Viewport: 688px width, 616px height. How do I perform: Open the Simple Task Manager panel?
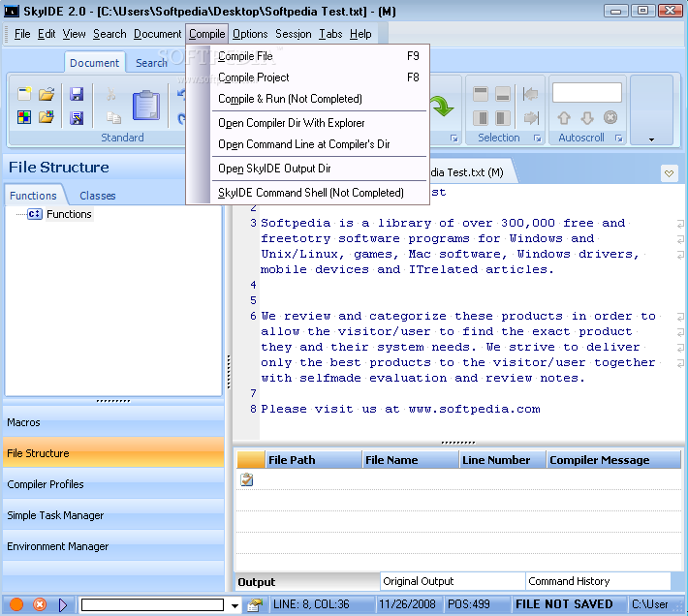[x=113, y=515]
